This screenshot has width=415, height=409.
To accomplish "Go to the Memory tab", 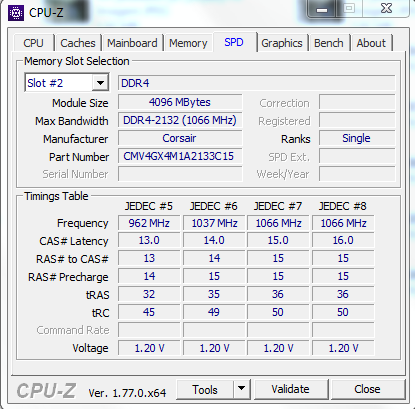I will click(x=188, y=43).
